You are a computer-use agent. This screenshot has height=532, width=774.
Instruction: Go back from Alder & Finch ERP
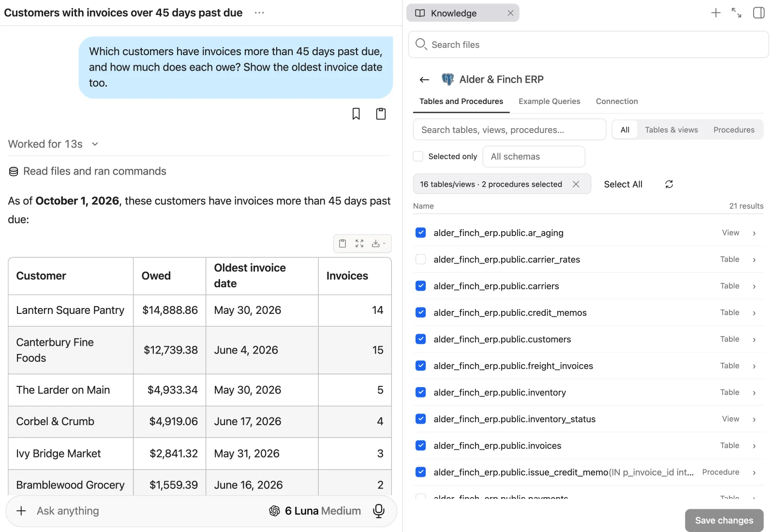tap(425, 79)
